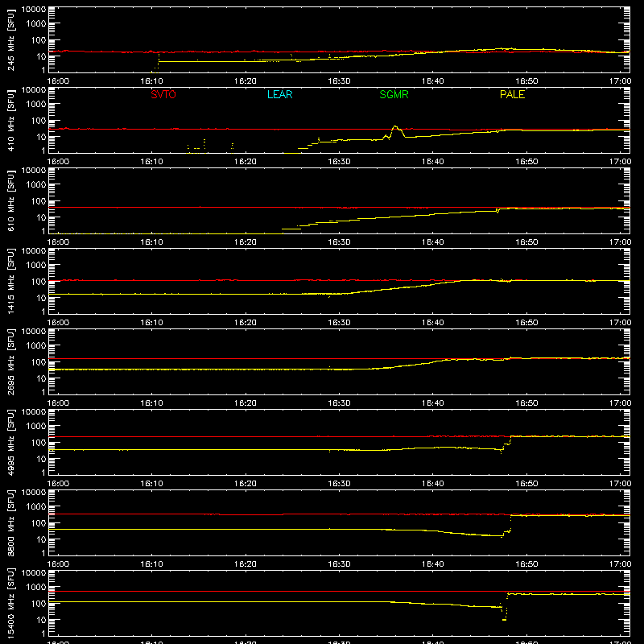
Task: Select the 2695 MHz [SFU] axis title
Action: click(11, 361)
